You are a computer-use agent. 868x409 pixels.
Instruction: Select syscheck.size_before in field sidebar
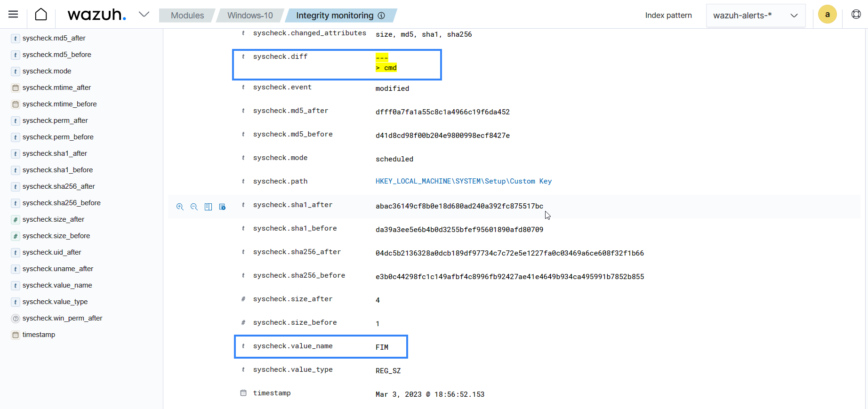point(56,236)
